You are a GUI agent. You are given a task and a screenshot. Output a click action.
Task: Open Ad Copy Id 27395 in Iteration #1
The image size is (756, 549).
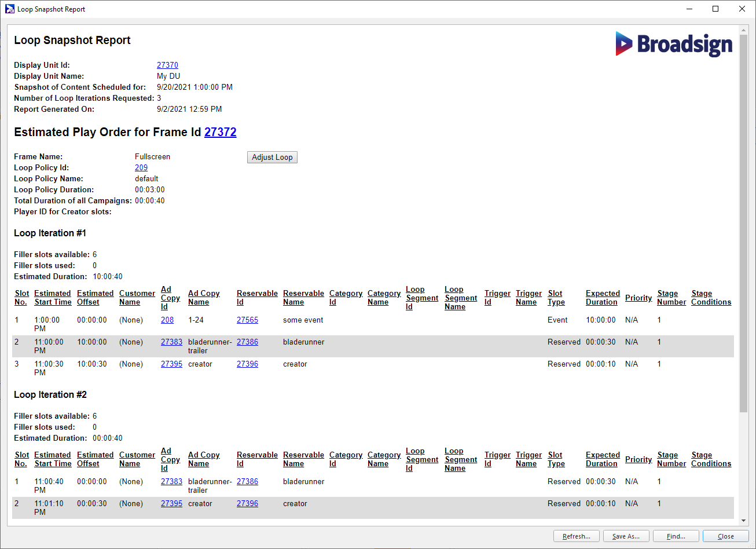[x=171, y=364]
